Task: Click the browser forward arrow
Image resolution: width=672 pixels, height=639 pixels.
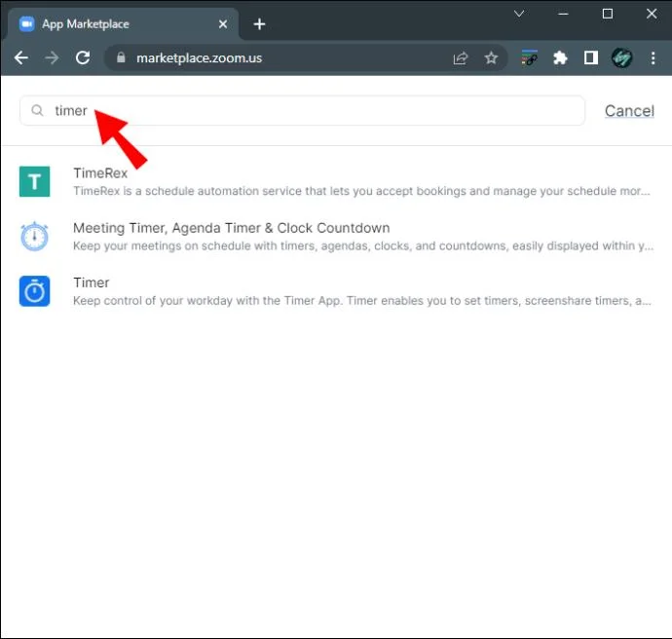Action: (x=52, y=57)
